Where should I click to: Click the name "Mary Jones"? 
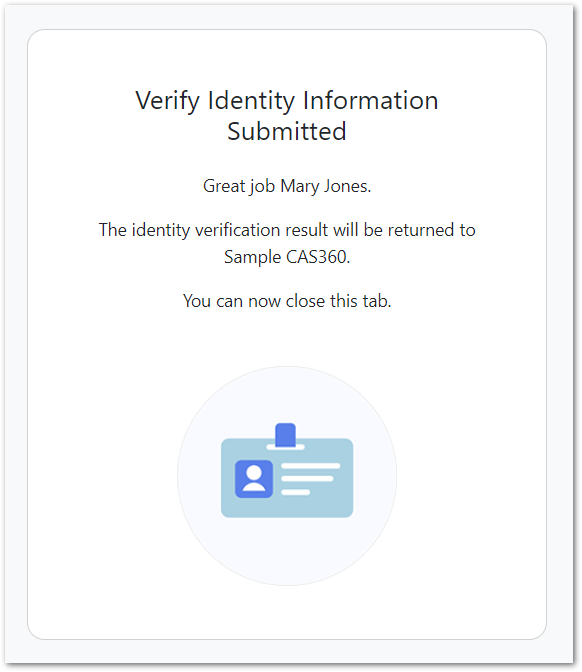click(x=324, y=186)
